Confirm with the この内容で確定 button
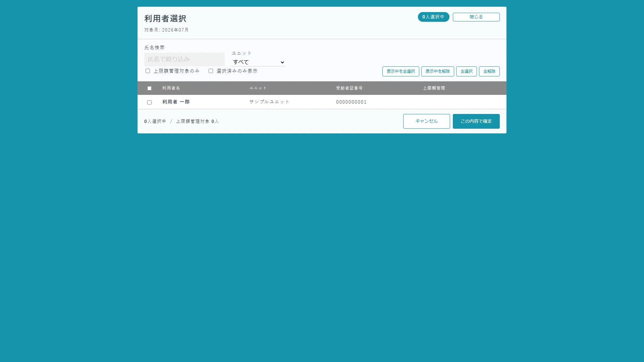This screenshot has height=362, width=644. click(x=476, y=121)
